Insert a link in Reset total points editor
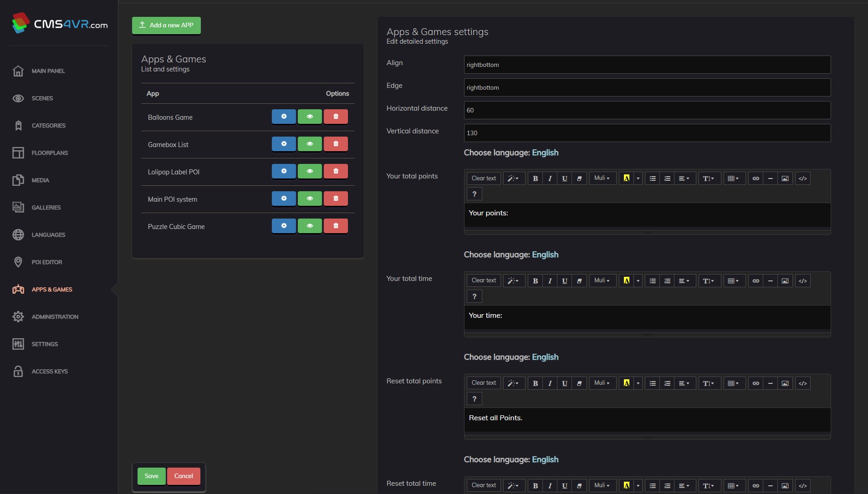The width and height of the screenshot is (868, 494). point(756,383)
